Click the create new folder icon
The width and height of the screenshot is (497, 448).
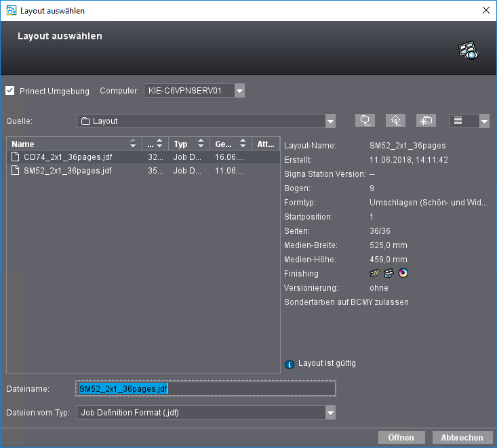click(x=426, y=121)
